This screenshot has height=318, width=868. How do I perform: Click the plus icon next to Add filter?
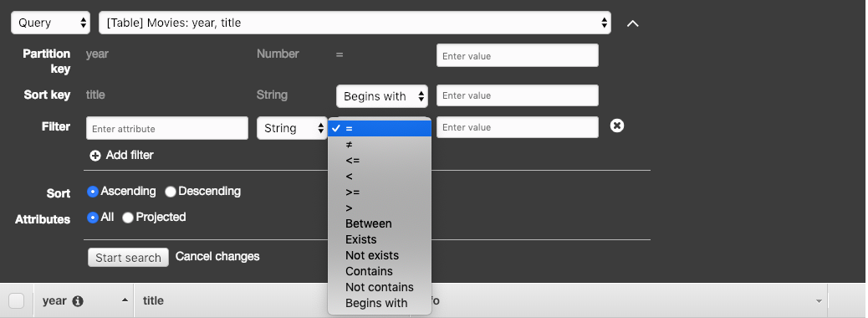pos(95,156)
